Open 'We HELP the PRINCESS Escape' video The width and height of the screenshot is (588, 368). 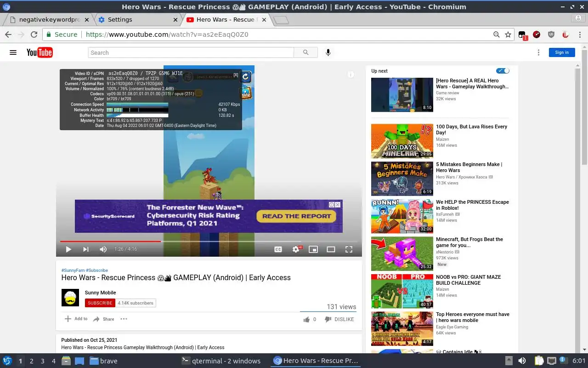[472, 205]
